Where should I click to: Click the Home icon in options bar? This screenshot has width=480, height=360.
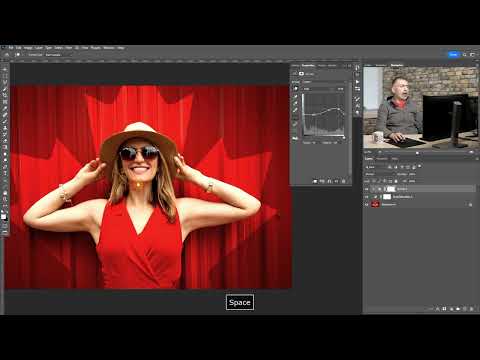(x=7, y=55)
